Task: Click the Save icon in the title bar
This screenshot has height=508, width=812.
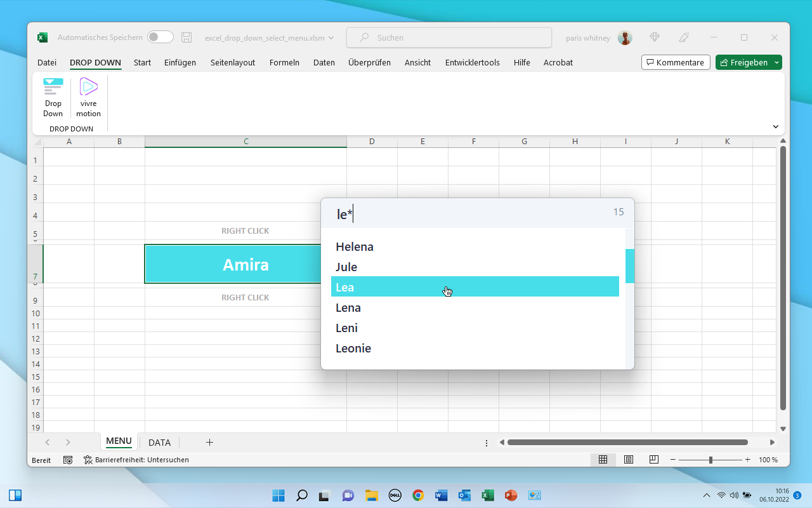Action: point(186,37)
